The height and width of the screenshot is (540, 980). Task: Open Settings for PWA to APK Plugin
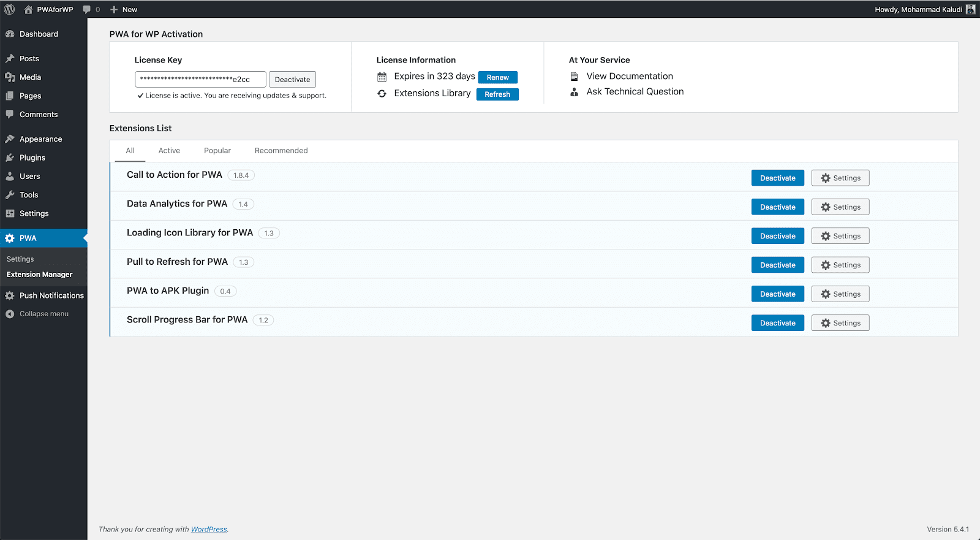click(x=840, y=294)
